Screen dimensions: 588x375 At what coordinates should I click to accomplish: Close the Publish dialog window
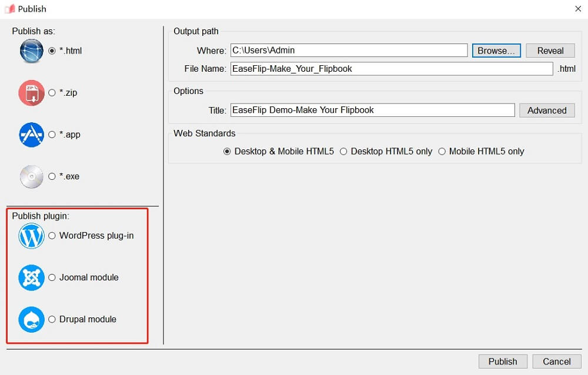(577, 8)
